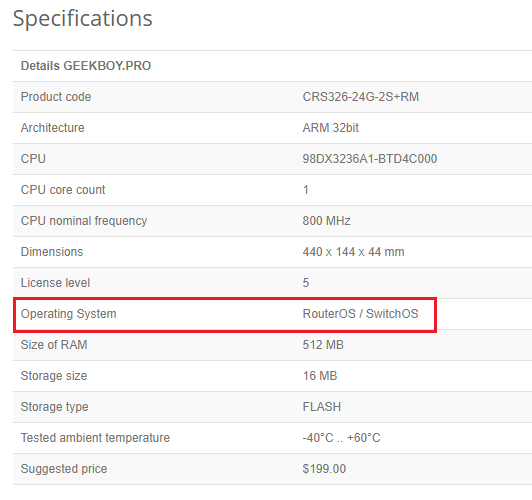The image size is (532, 500).
Task: Select the FLASH storage type value
Action: [x=322, y=407]
